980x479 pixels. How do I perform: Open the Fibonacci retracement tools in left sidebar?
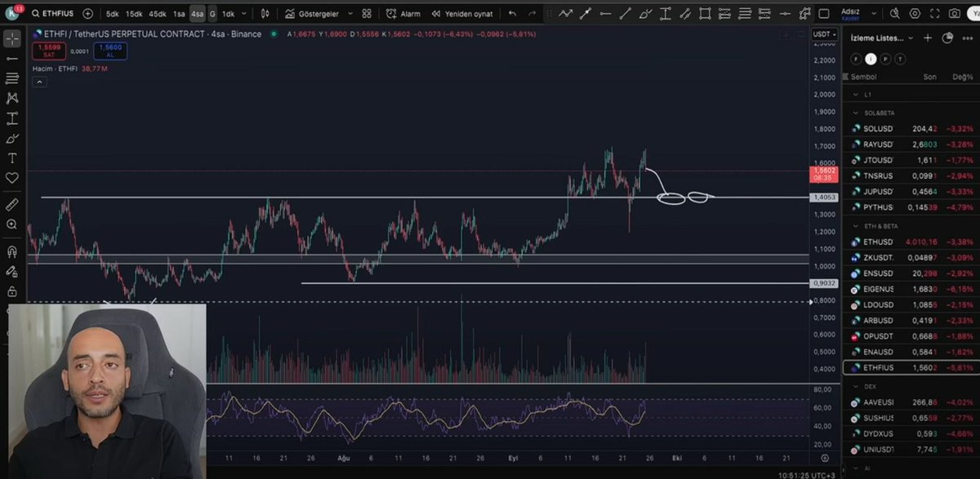pos(12,78)
